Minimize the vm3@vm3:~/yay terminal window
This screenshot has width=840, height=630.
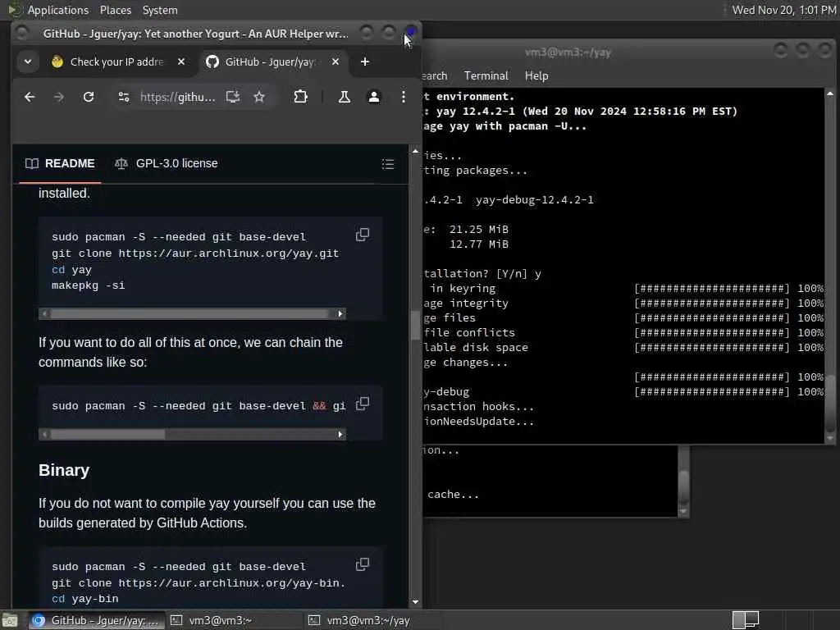pos(781,50)
